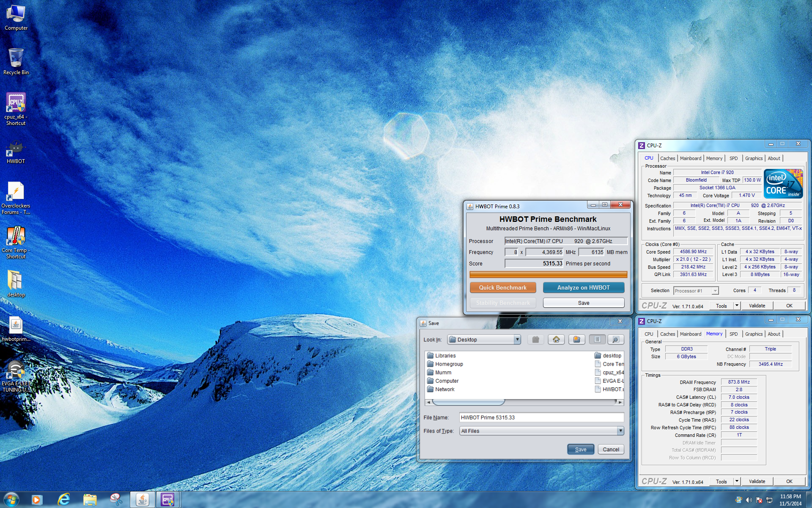This screenshot has width=812, height=508.
Task: Cancel the Save dialog
Action: tap(611, 449)
